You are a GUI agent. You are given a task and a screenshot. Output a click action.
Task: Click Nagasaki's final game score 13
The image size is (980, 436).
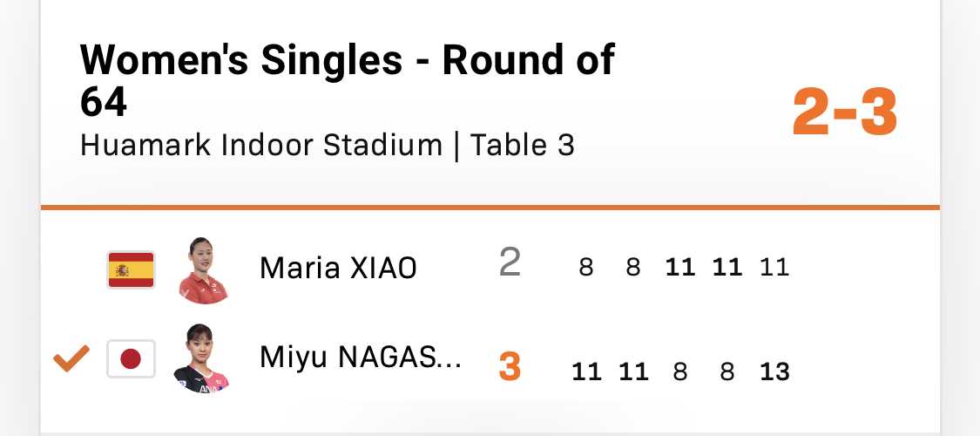coord(775,372)
